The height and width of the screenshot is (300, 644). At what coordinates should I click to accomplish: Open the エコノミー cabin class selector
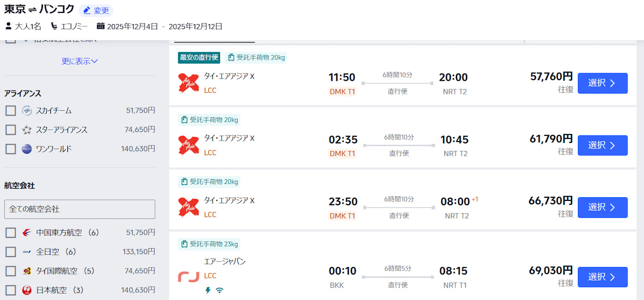pyautogui.click(x=69, y=26)
